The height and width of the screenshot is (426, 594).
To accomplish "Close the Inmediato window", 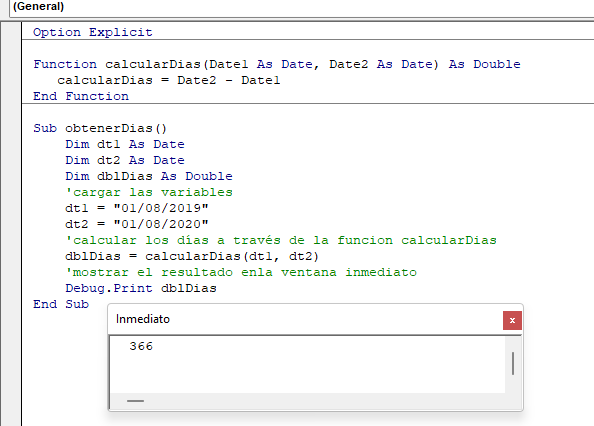I will click(x=512, y=320).
